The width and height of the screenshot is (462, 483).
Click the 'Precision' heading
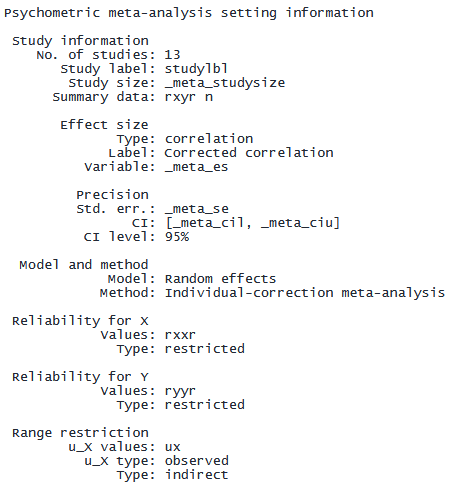click(x=112, y=195)
